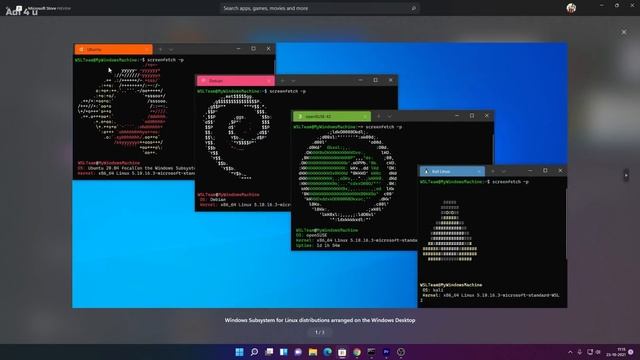Open the taskbar clock and date

pos(616,352)
